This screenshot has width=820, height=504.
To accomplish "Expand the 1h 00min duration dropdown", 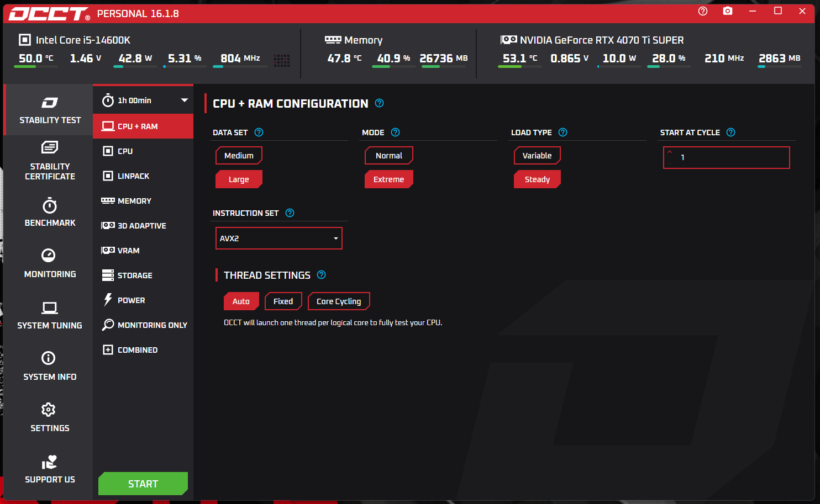I will coord(143,100).
